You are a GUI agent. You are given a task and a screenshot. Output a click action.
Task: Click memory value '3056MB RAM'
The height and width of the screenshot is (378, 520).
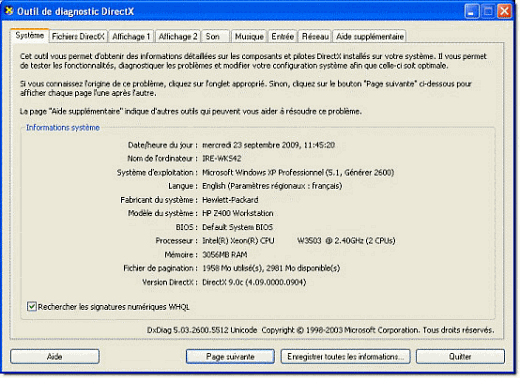[225, 255]
